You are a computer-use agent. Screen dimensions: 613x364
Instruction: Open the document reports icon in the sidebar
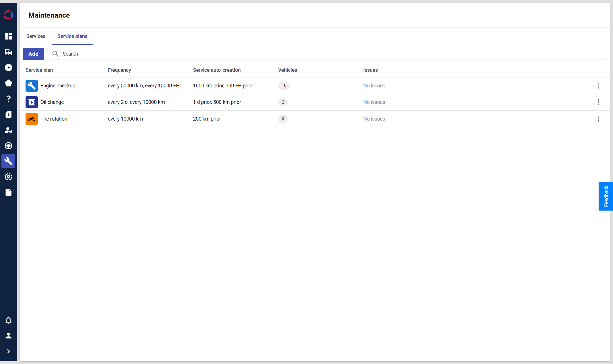coord(9,192)
